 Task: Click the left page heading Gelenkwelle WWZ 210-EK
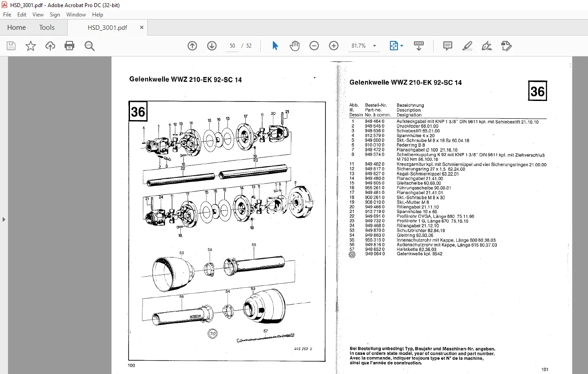(186, 80)
